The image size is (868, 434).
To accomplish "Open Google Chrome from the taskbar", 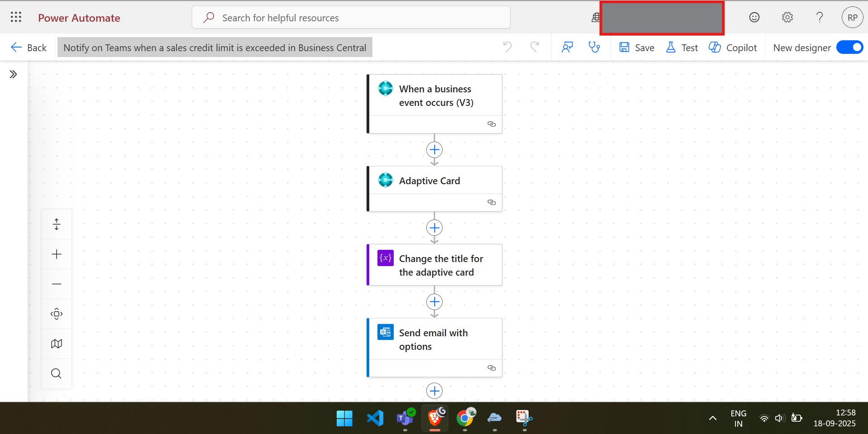I will [x=465, y=418].
